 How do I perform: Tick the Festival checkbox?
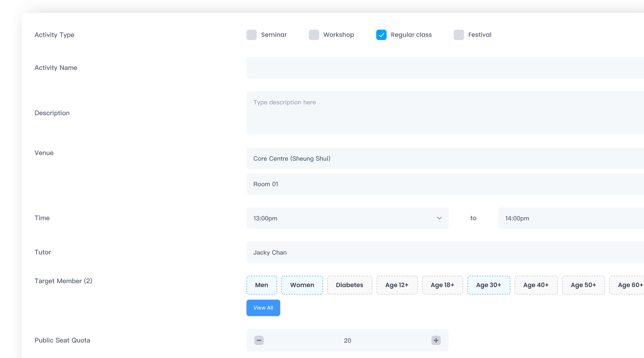coord(459,35)
